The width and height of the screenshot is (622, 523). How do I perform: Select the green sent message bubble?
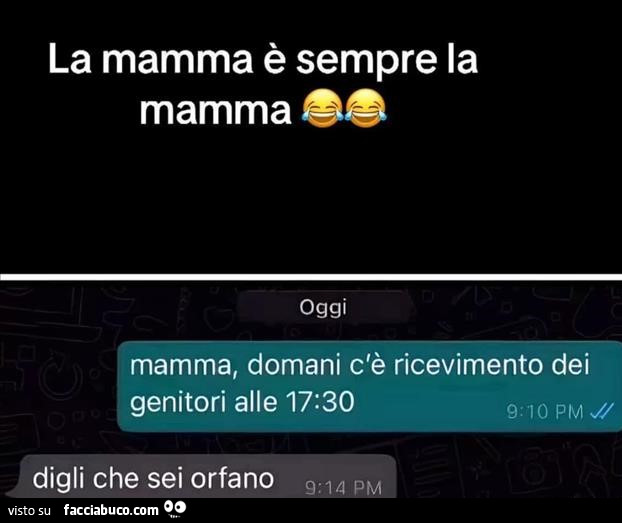pyautogui.click(x=370, y=386)
